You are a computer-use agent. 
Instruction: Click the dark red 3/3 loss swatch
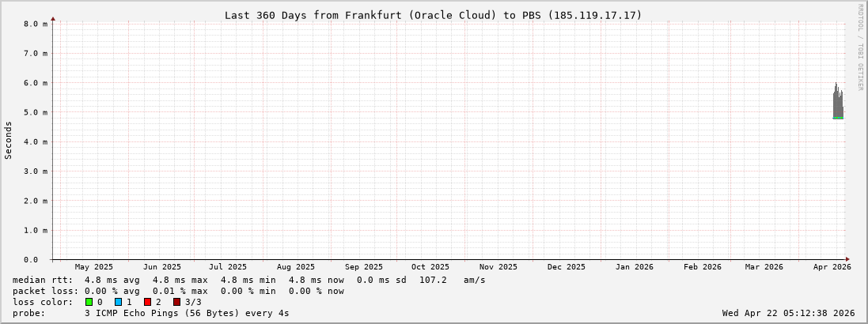(176, 302)
